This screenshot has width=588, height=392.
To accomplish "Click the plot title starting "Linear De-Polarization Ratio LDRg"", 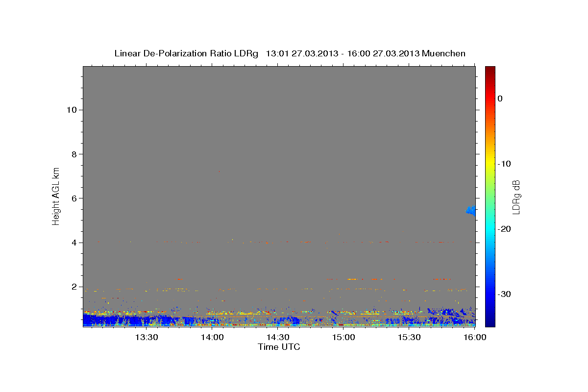I will (x=290, y=53).
